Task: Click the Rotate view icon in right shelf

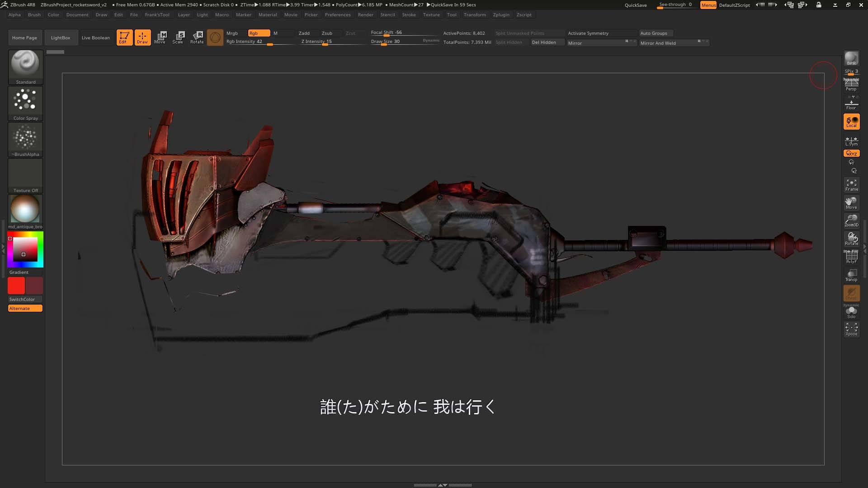Action: point(851,239)
